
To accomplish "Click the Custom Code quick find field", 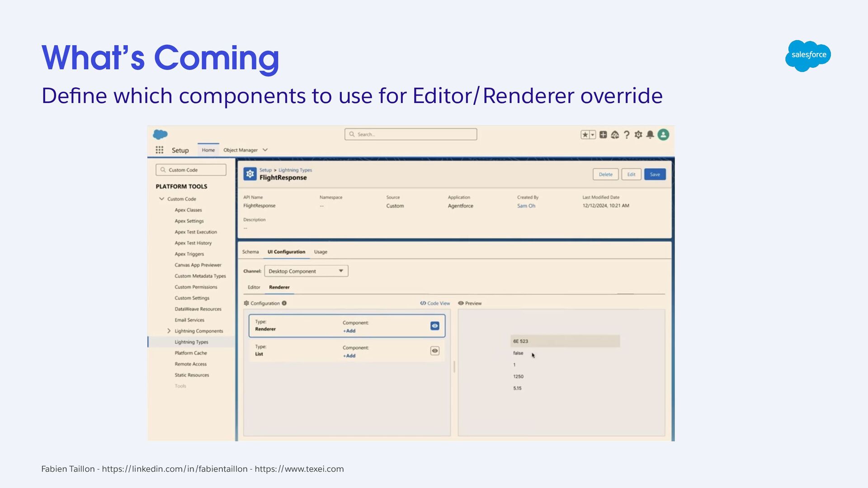I will 191,170.
